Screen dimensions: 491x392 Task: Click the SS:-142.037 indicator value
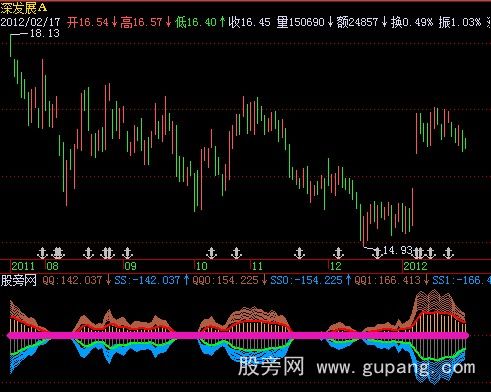click(147, 280)
